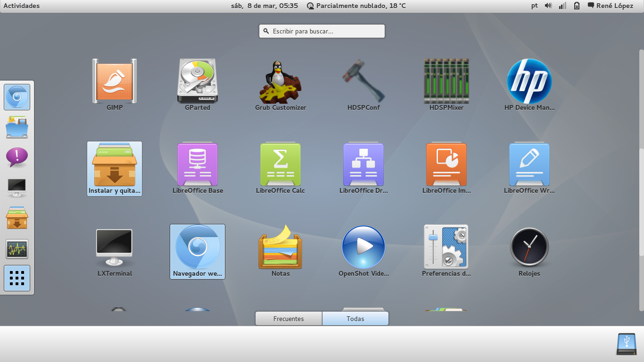Launch GIMP from the application grid
The width and height of the screenshot is (644, 362).
(x=115, y=85)
